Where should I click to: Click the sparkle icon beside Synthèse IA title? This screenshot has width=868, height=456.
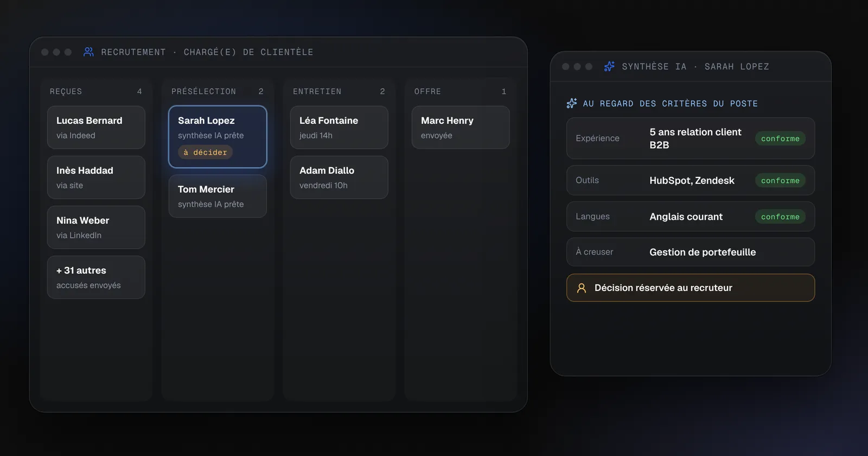(609, 66)
